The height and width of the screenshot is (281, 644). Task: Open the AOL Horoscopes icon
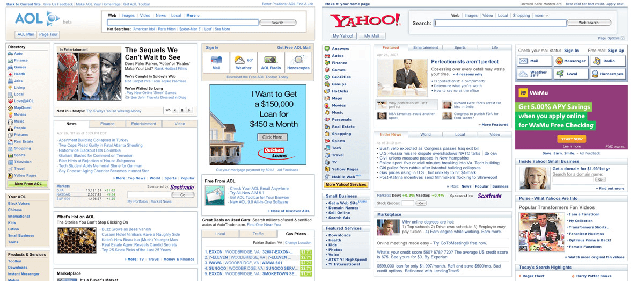coord(298,60)
